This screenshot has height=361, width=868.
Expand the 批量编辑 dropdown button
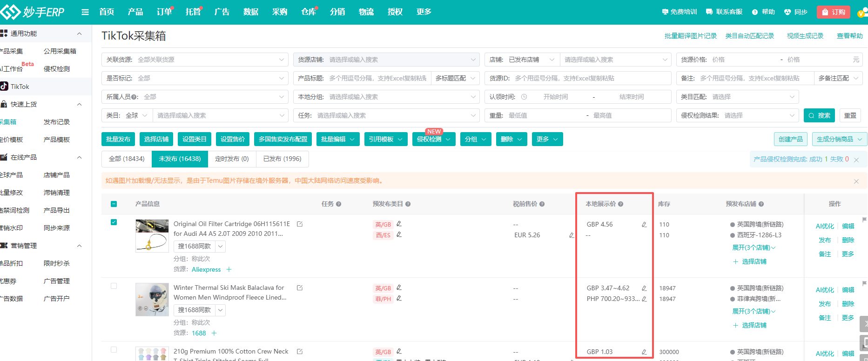tap(337, 139)
